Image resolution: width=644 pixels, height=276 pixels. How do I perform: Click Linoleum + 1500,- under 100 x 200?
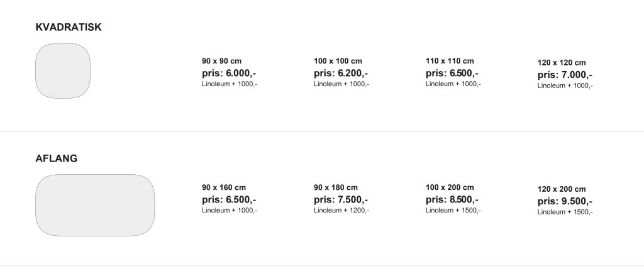tap(453, 210)
